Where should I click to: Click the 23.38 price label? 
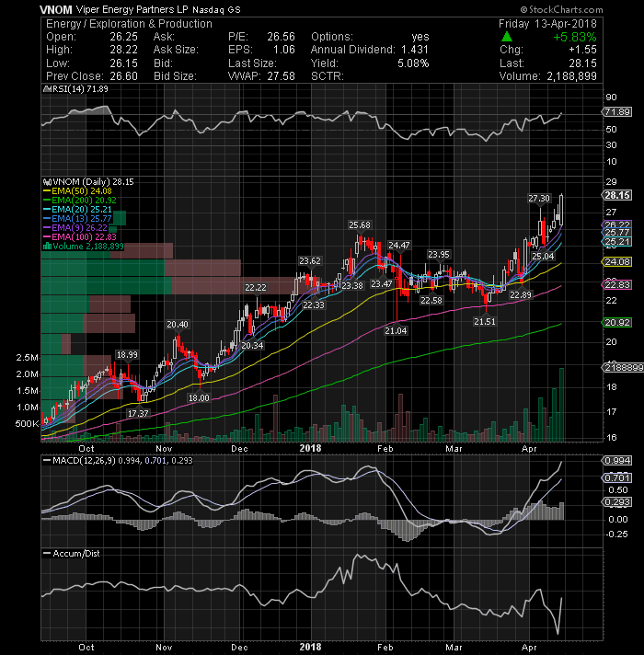(x=352, y=286)
